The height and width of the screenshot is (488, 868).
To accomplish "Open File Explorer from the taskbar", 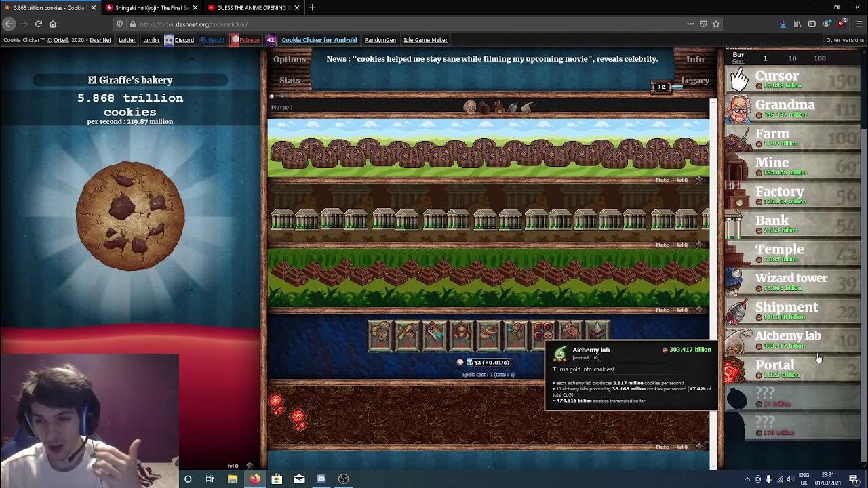I will [x=232, y=479].
